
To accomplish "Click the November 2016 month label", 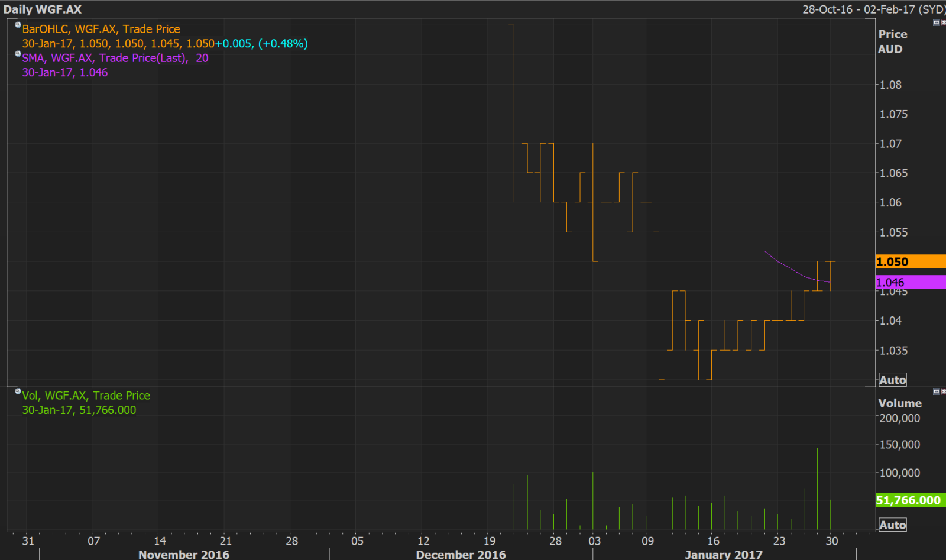I will (x=184, y=555).
